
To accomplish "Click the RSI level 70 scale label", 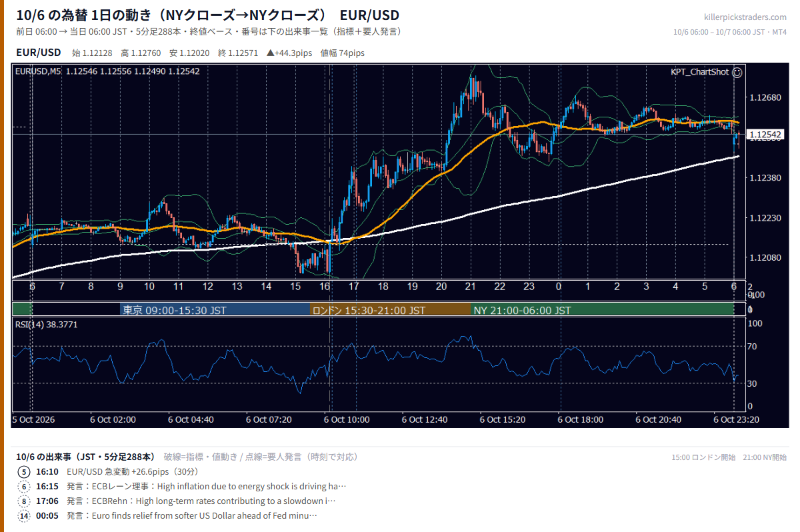I will coord(752,346).
